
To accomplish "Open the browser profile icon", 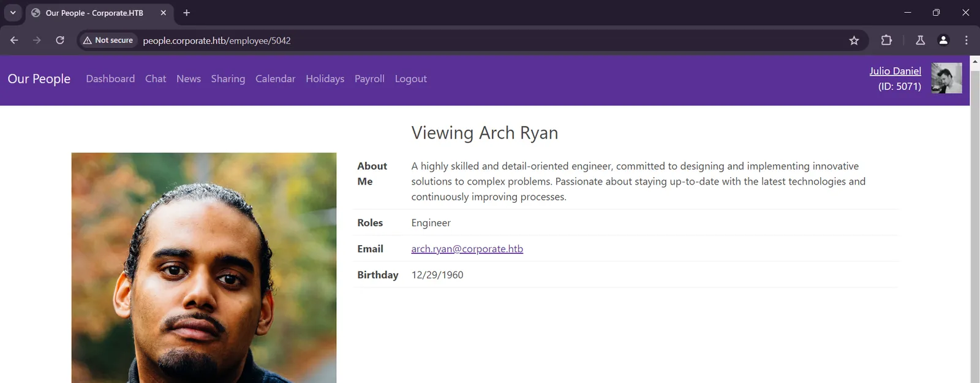I will pos(943,40).
